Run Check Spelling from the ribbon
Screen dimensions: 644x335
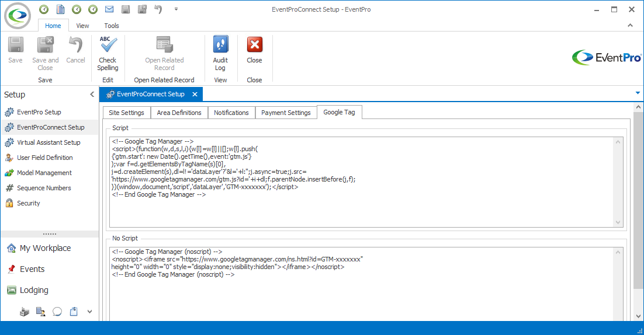pyautogui.click(x=108, y=54)
